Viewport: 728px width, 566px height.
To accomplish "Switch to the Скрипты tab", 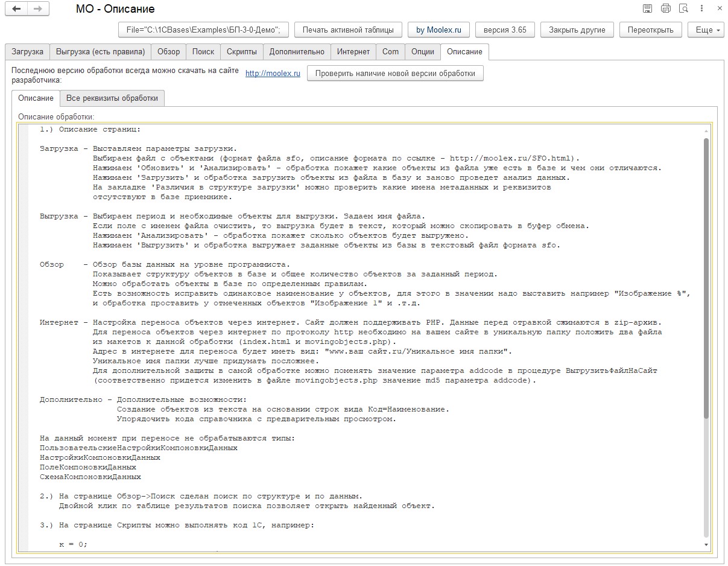I will coord(242,52).
